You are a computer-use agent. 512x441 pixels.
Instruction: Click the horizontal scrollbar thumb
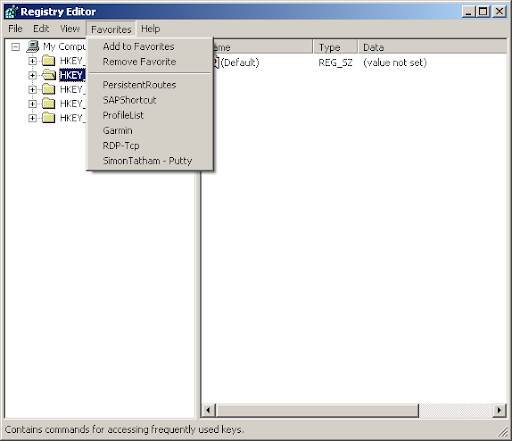(317, 410)
